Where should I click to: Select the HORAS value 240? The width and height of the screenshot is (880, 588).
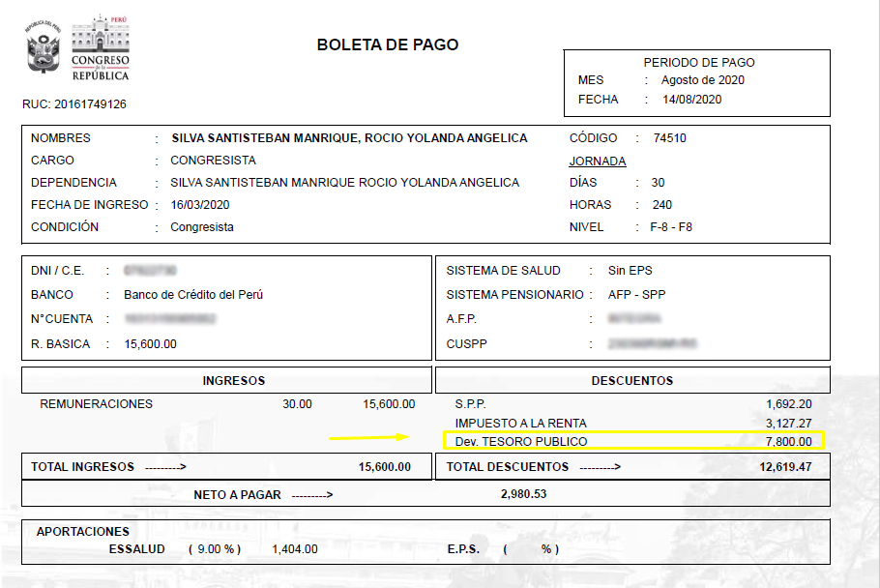(662, 205)
